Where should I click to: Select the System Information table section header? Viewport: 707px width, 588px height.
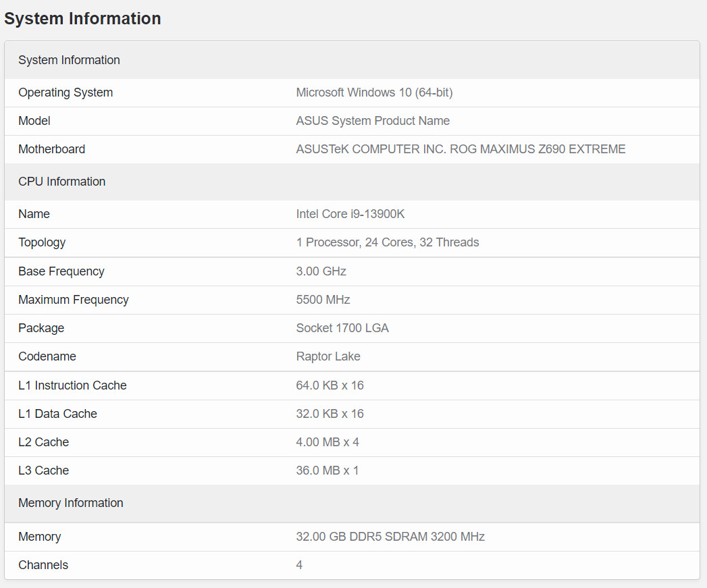[69, 60]
